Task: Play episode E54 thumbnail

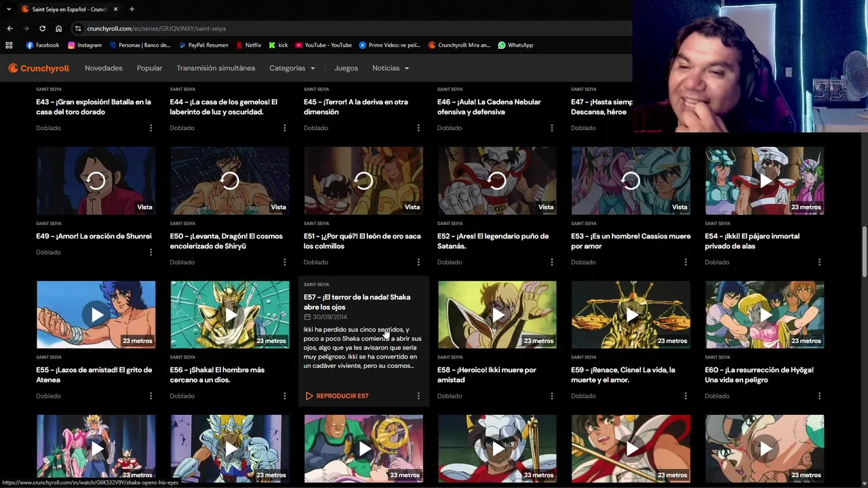Action: click(764, 181)
